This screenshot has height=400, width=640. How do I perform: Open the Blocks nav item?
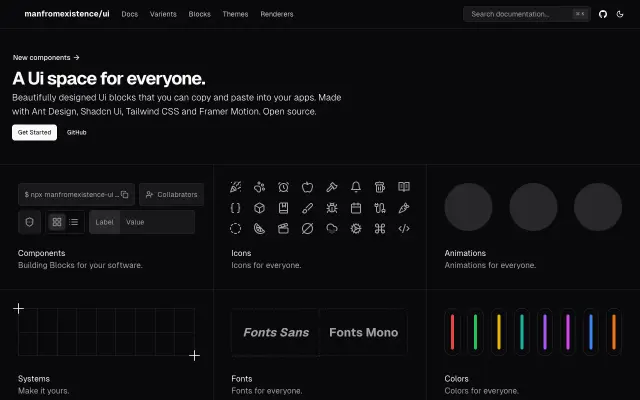point(200,14)
